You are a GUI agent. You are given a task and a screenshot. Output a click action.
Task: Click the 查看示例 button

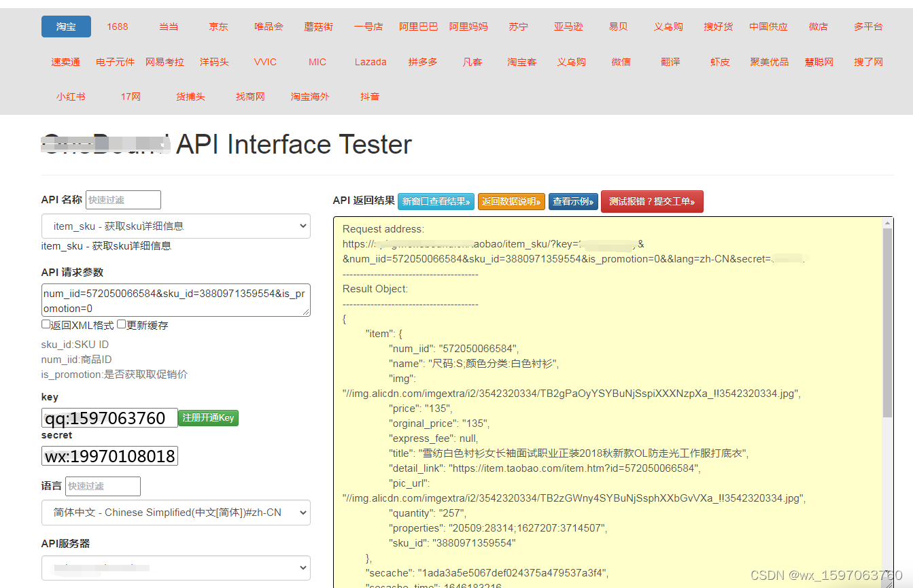point(573,201)
